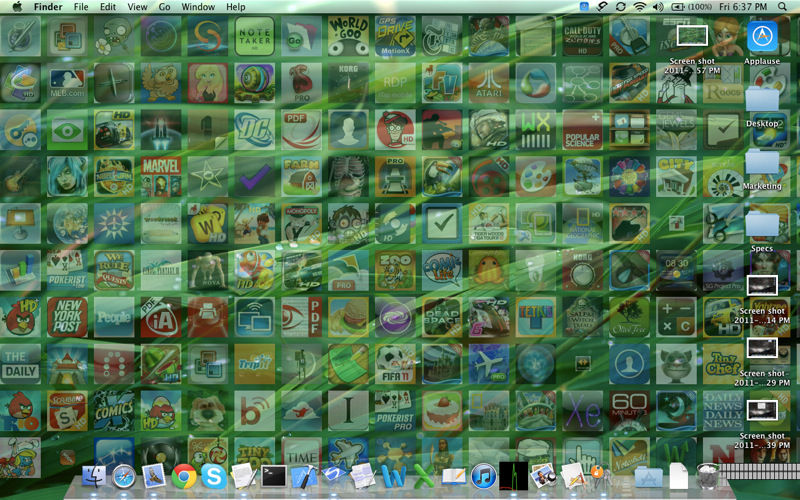
Task: Open the black graph icon in Dock
Action: [514, 476]
